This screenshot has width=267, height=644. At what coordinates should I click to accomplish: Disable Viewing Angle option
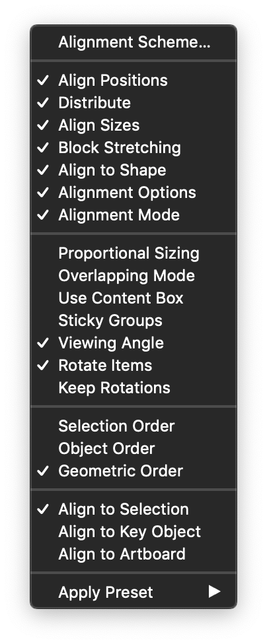133,343
